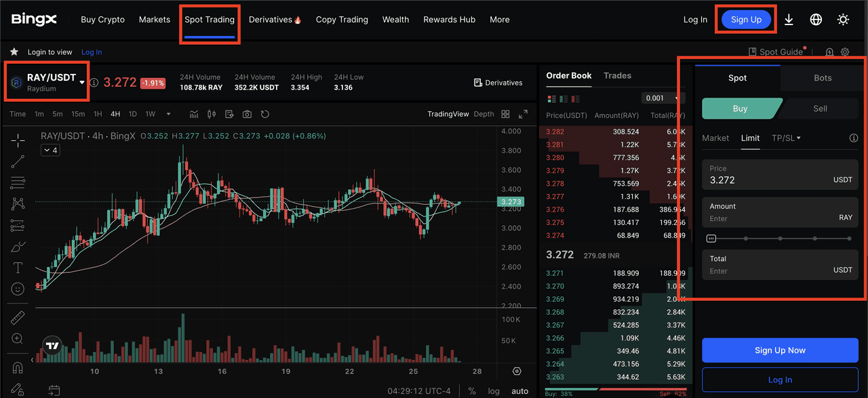
Task: Toggle magnet mode on chart
Action: 18,367
